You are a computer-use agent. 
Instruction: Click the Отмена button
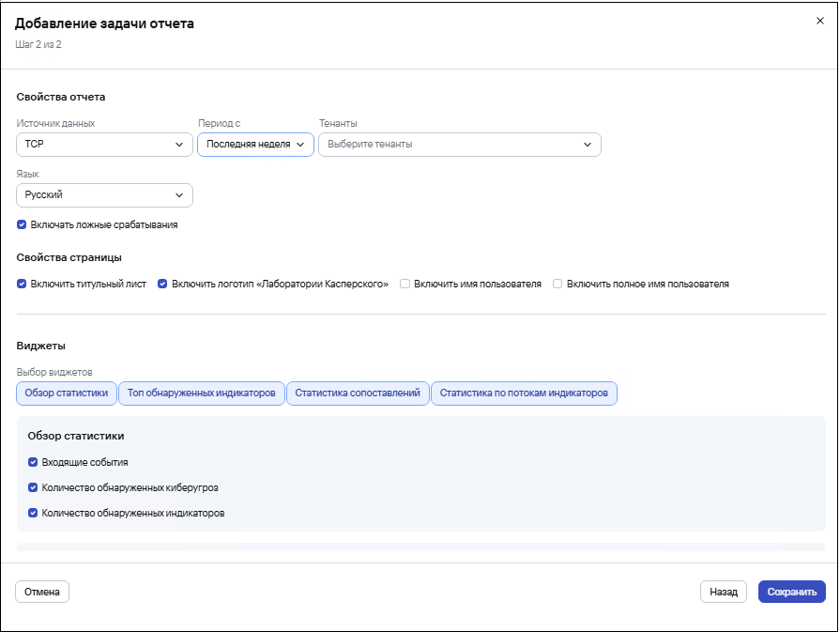pyautogui.click(x=42, y=592)
